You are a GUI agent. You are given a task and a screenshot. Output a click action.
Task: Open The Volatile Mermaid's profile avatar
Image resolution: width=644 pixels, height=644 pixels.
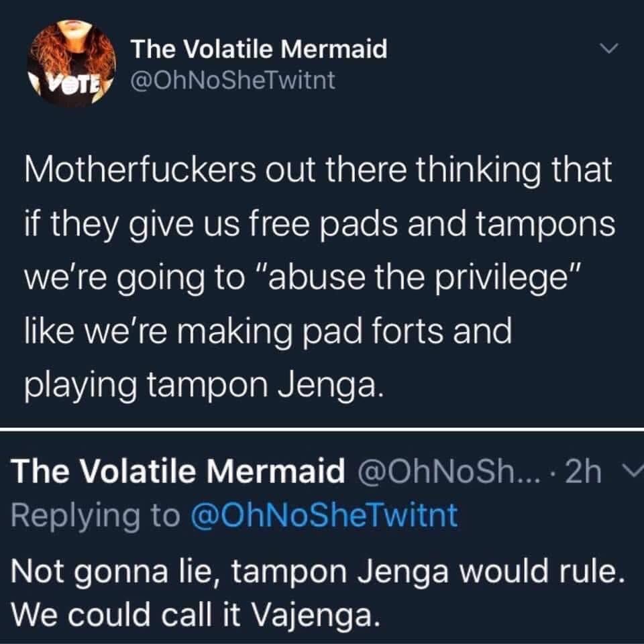[x=71, y=65]
